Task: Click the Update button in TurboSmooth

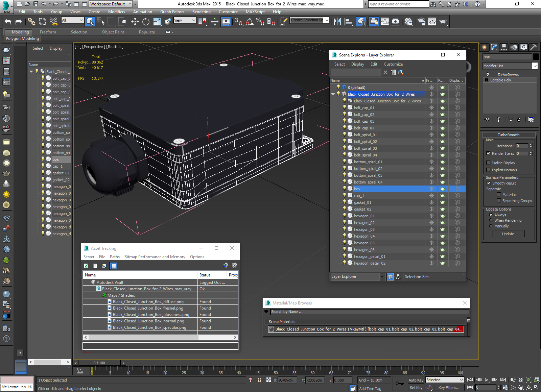Action: pos(508,234)
